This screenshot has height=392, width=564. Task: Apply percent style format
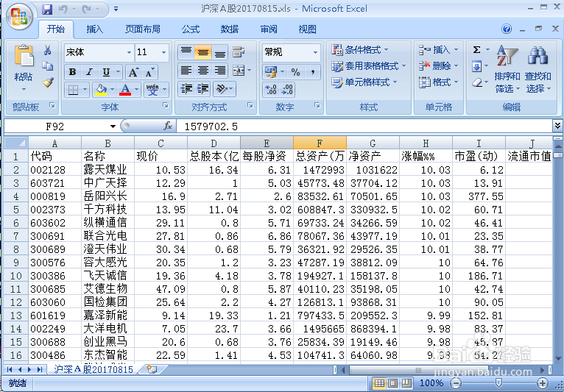tap(296, 72)
